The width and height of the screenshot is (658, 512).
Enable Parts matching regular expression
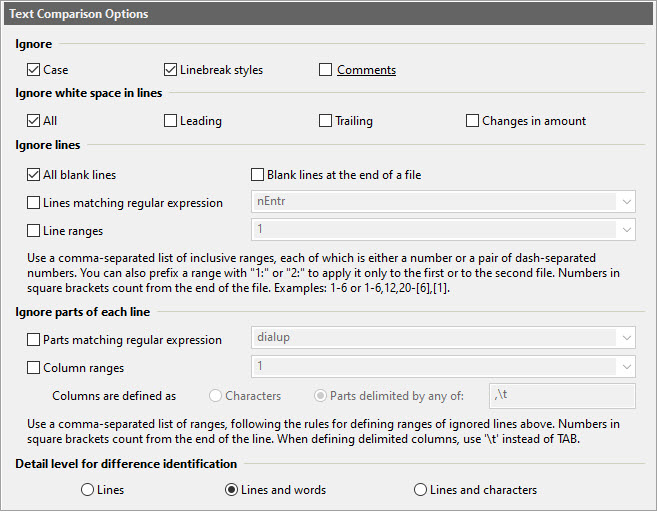coord(35,340)
